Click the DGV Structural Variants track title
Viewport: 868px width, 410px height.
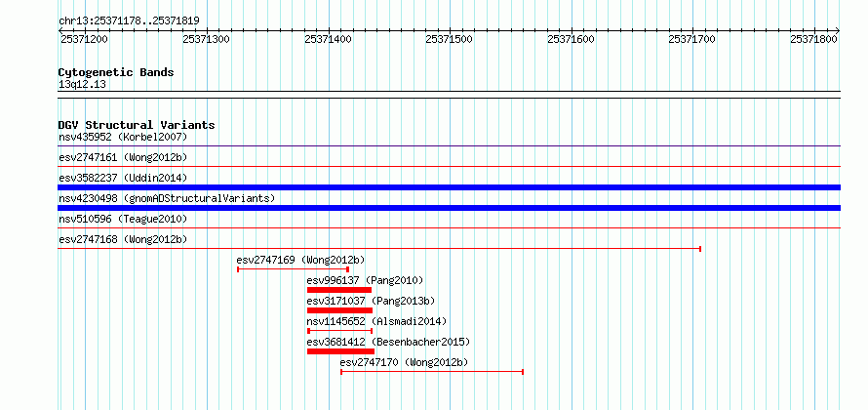[137, 125]
